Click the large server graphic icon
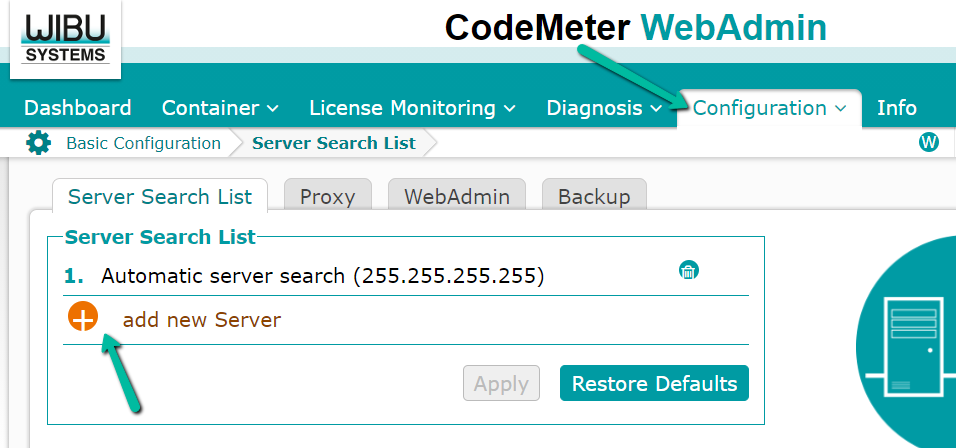This screenshot has height=448, width=956. pos(908,341)
